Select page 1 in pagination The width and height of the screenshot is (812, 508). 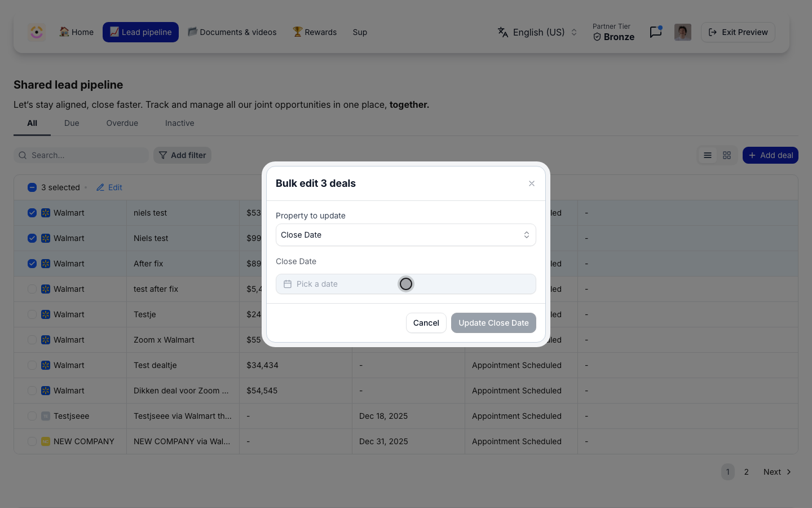pyautogui.click(x=728, y=472)
